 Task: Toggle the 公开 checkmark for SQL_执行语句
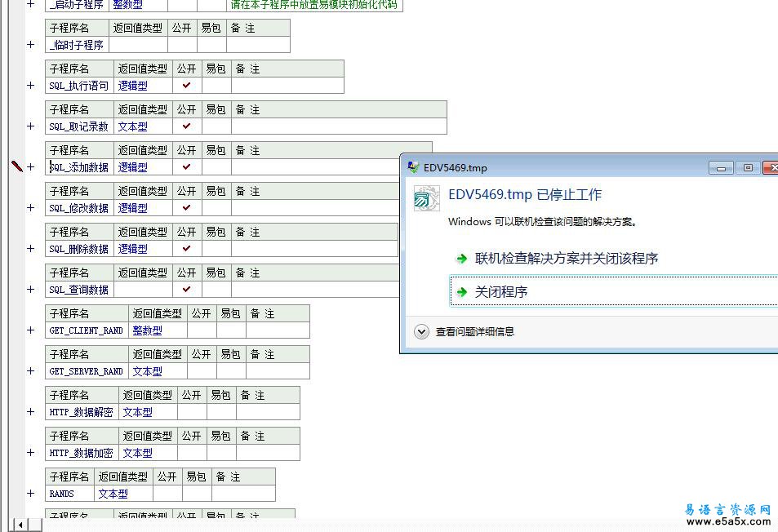tap(187, 86)
